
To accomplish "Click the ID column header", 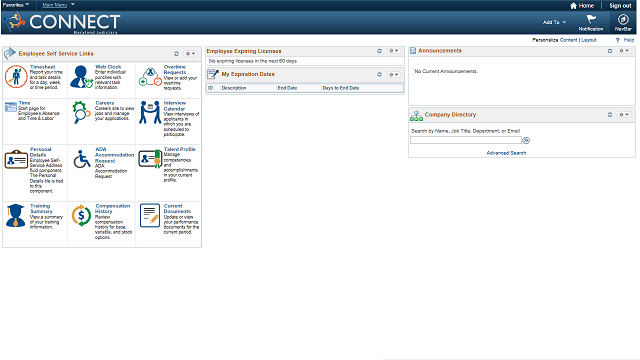I will (x=211, y=88).
